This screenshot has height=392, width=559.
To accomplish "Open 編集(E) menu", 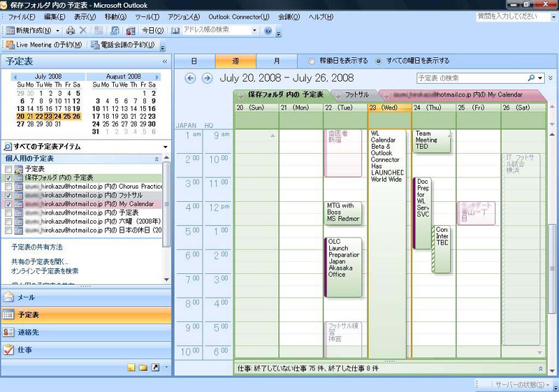I will pos(55,17).
